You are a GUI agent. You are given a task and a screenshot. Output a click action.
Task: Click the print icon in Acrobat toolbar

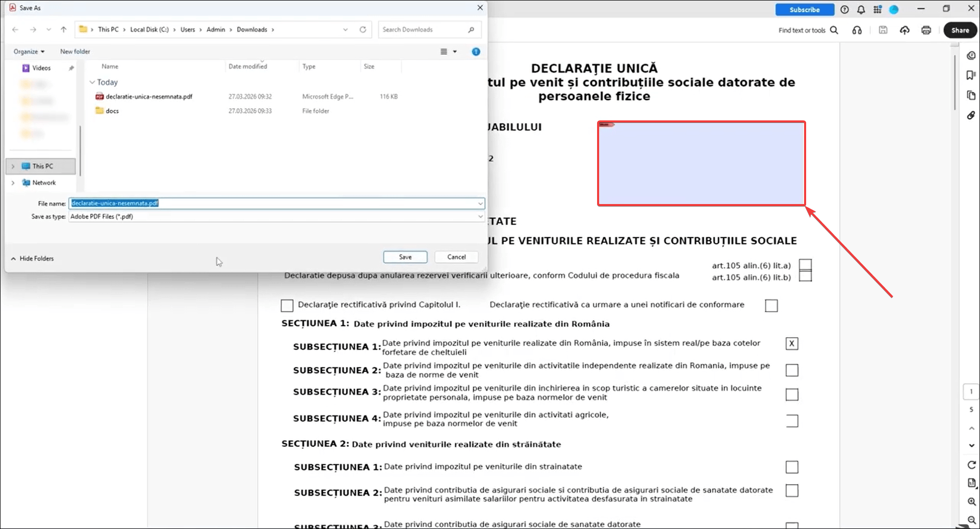point(926,30)
